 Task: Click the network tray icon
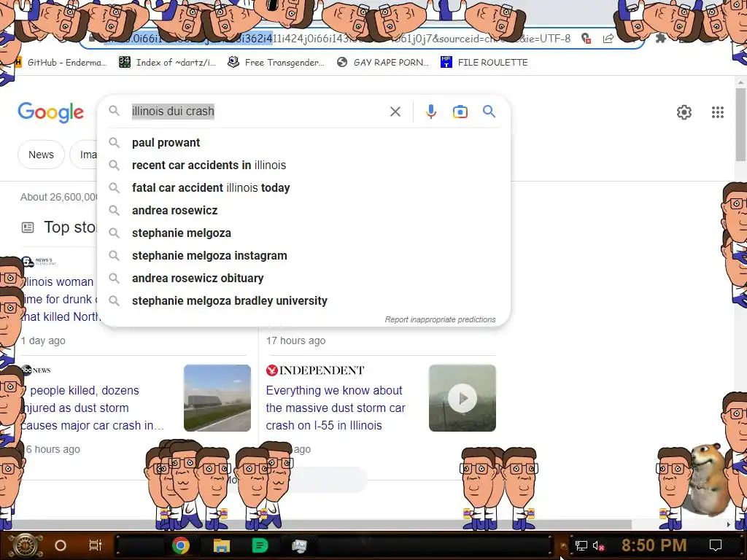[581, 545]
